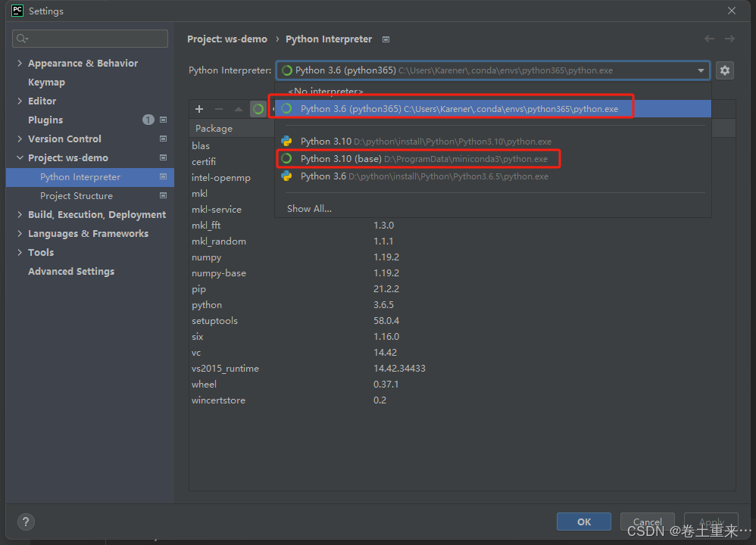
Task: Select Python 3.6 (python365) conda interpreter
Action: click(492, 109)
